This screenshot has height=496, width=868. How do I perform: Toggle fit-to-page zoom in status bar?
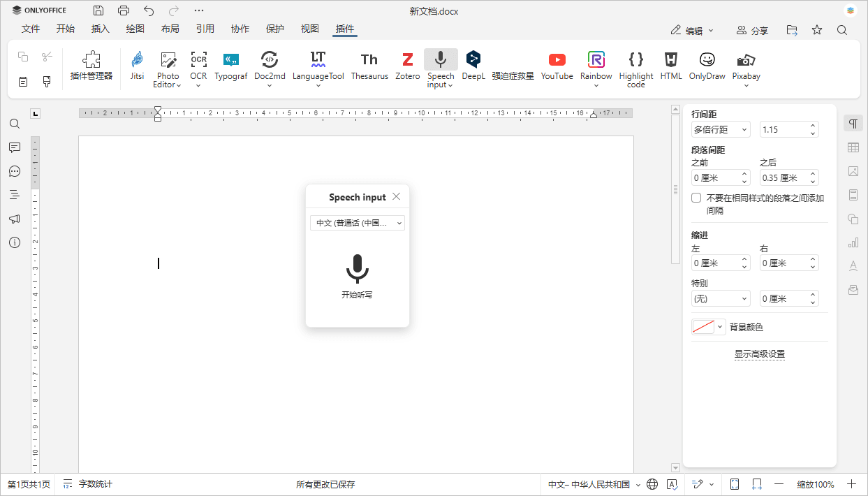click(x=735, y=484)
